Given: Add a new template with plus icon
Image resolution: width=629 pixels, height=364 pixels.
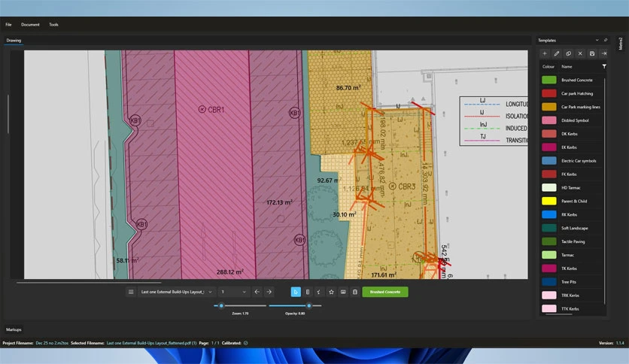Looking at the screenshot, I should tap(545, 53).
